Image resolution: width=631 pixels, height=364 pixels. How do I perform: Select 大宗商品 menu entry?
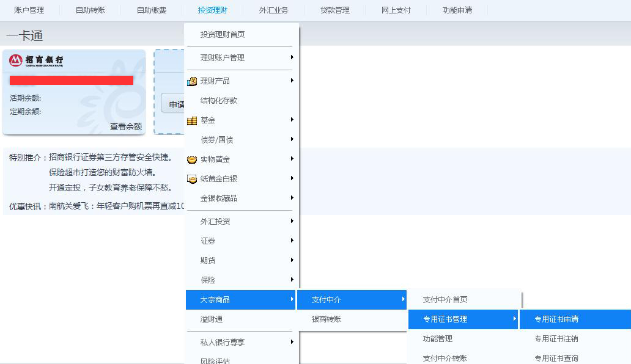pyautogui.click(x=241, y=300)
